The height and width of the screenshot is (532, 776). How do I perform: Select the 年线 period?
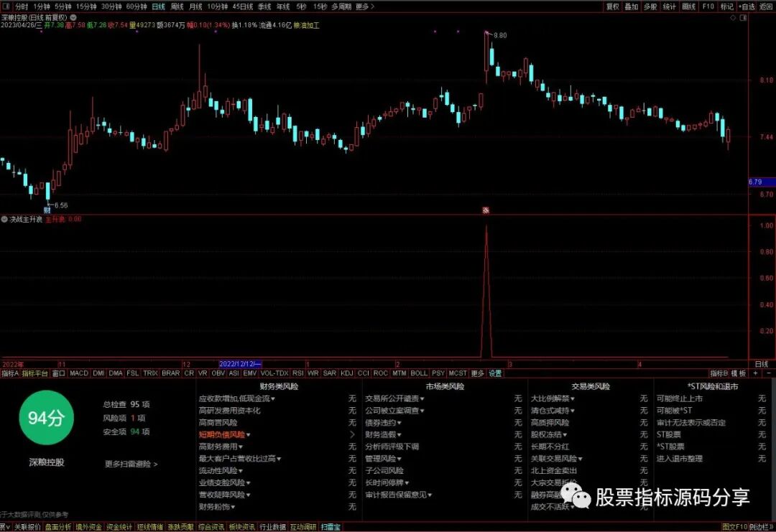(x=283, y=6)
